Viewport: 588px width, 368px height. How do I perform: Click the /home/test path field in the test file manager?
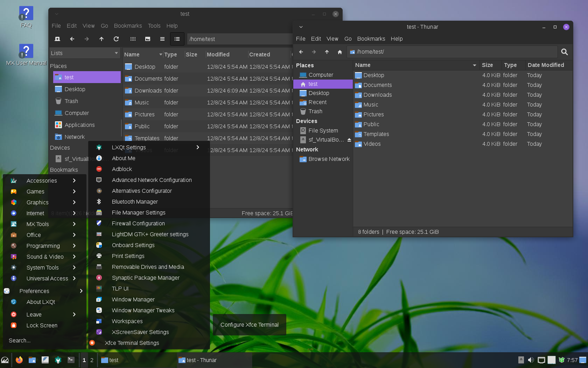click(x=240, y=39)
